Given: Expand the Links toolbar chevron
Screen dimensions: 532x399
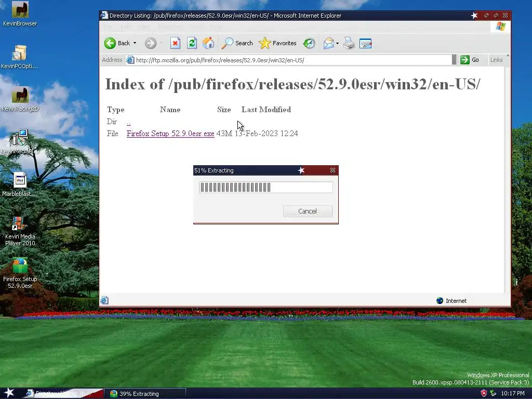Looking at the screenshot, I should (x=508, y=56).
